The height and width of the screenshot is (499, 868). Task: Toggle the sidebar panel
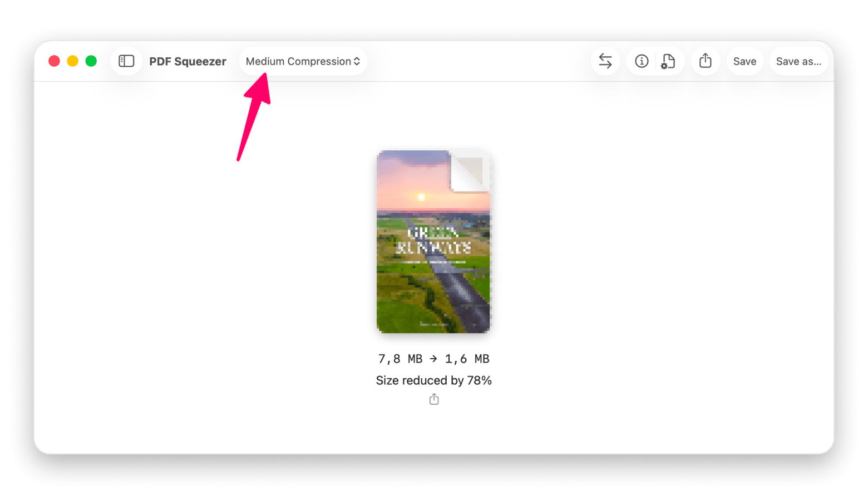pyautogui.click(x=126, y=61)
